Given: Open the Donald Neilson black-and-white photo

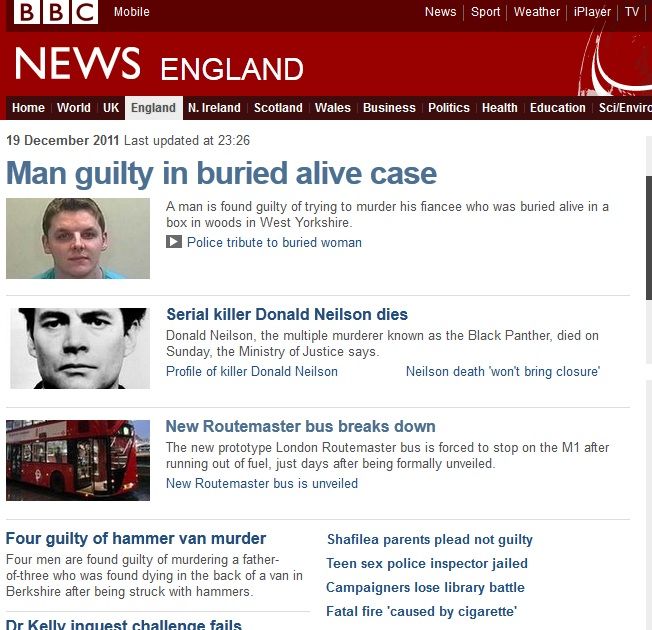Looking at the screenshot, I should coord(80,348).
